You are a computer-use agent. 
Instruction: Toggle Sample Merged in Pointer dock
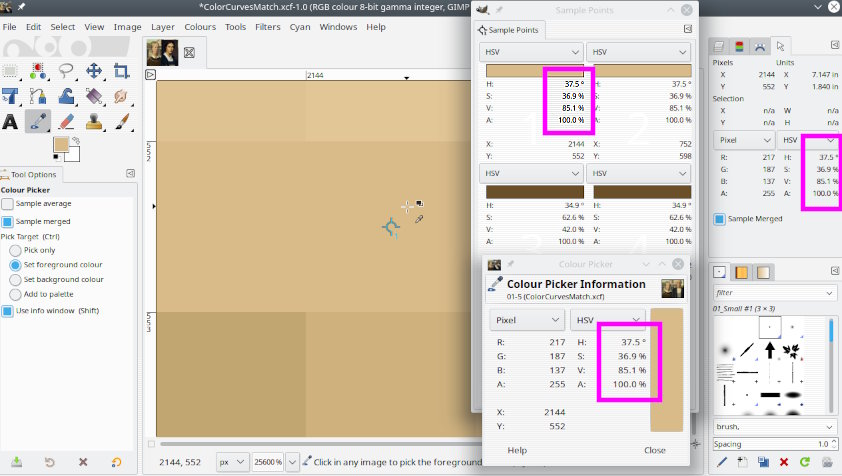pos(719,219)
